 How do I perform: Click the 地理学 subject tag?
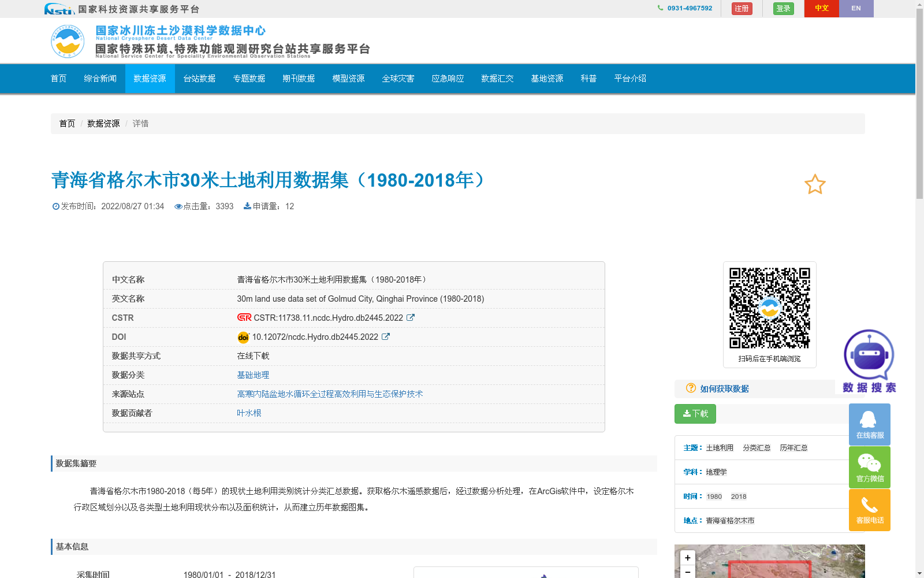pos(716,472)
